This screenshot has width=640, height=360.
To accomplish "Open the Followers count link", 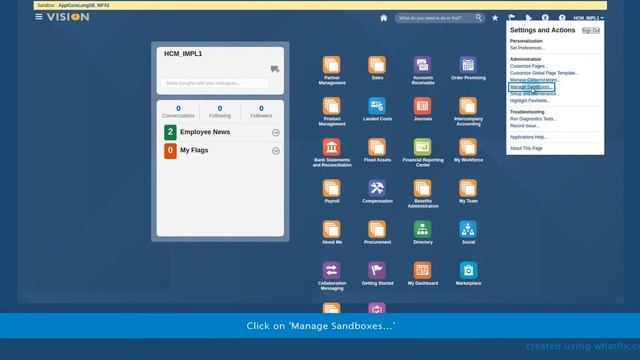I will click(x=261, y=111).
